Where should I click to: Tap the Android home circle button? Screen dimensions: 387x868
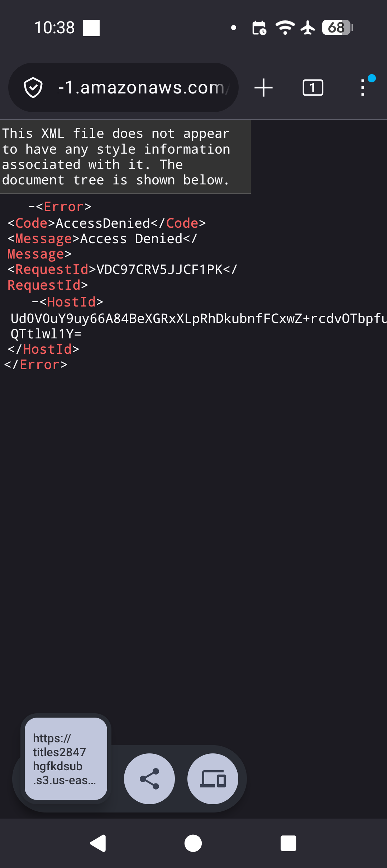(193, 843)
